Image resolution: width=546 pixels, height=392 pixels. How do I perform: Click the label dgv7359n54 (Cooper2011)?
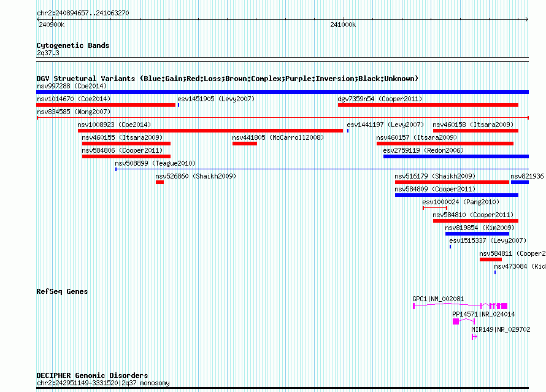pos(380,99)
